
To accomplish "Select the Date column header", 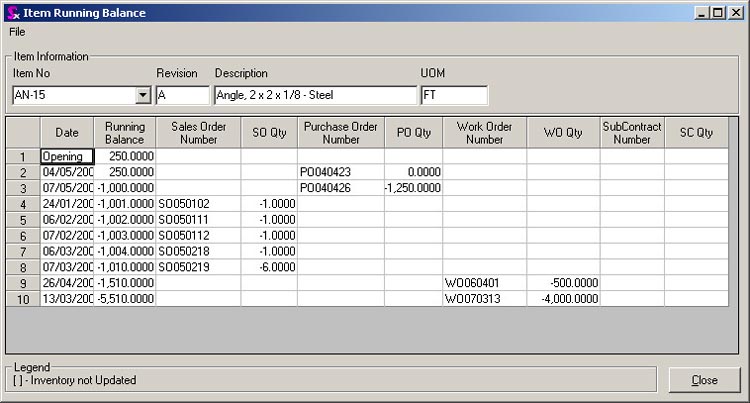I will 66,133.
